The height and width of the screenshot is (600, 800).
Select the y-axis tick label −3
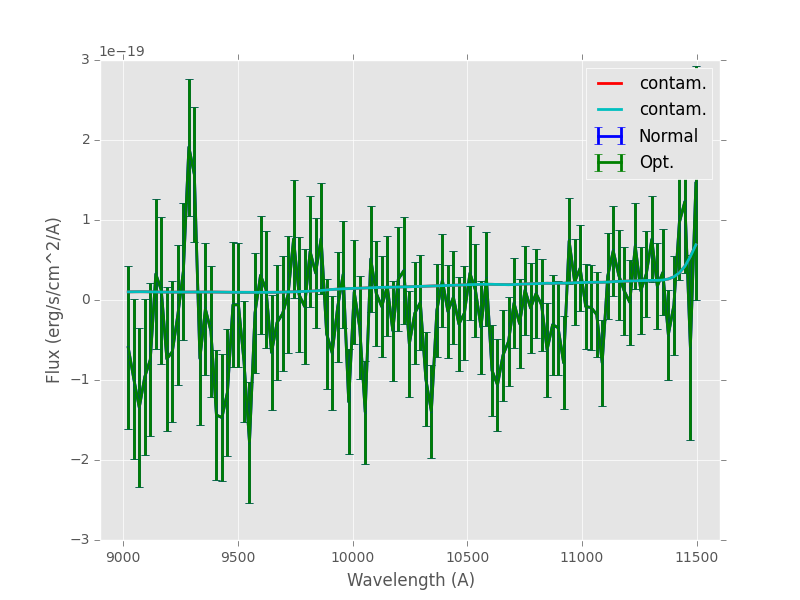coord(84,540)
